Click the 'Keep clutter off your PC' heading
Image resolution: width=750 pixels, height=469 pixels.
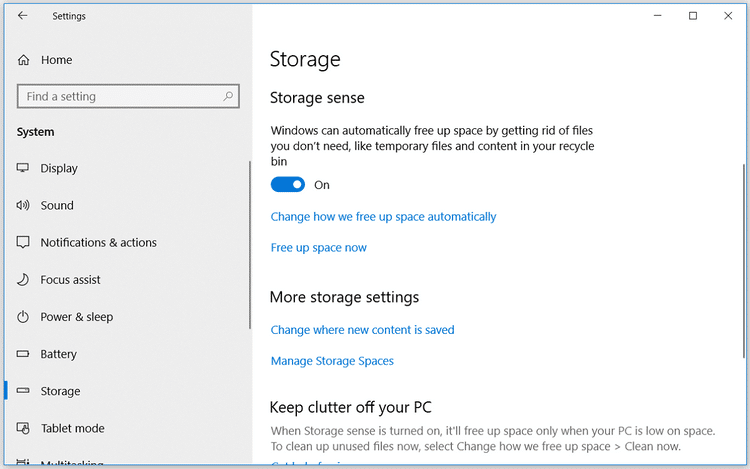point(351,407)
